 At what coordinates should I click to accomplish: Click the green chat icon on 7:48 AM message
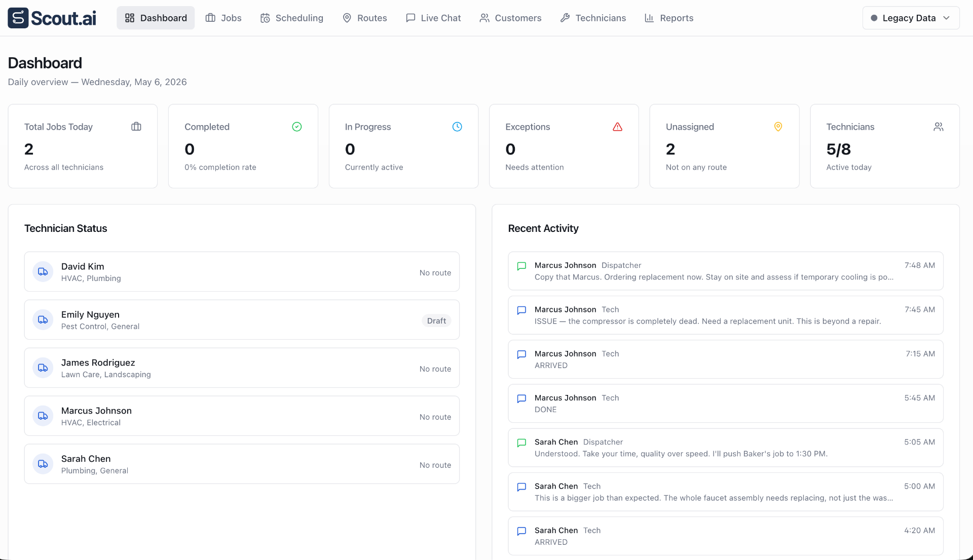pyautogui.click(x=521, y=266)
